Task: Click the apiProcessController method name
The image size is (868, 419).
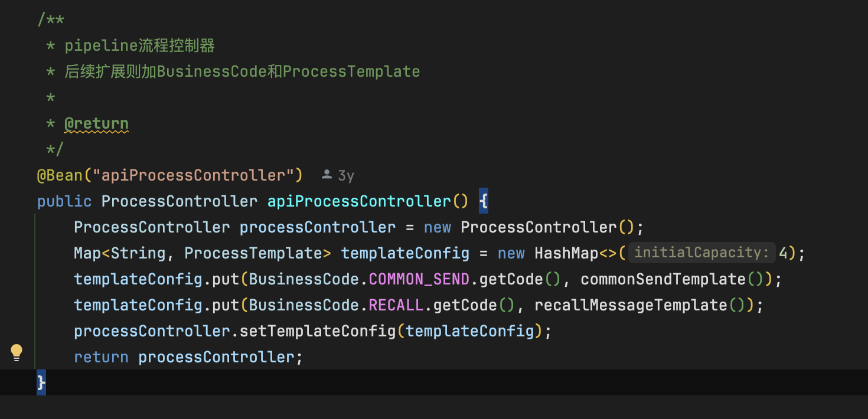Action: (x=359, y=201)
